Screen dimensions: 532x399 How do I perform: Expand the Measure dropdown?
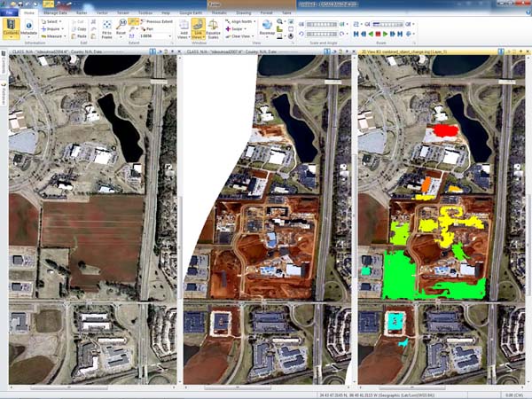coord(55,35)
